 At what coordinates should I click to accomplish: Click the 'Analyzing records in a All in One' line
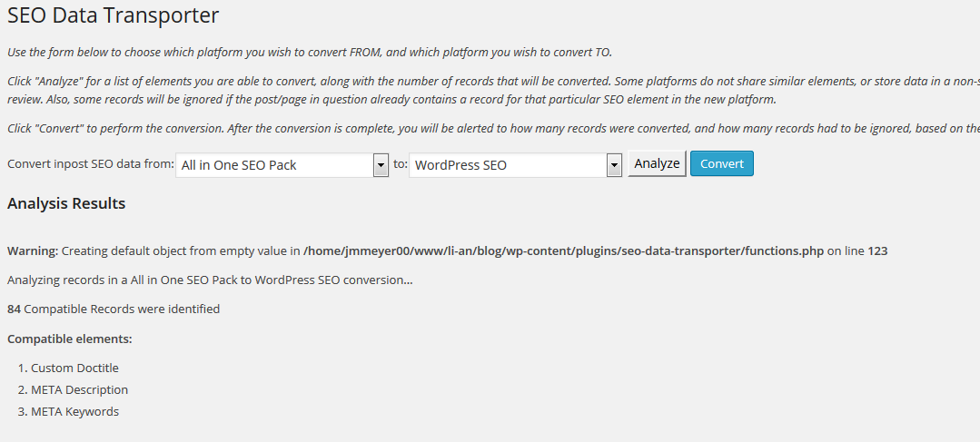(x=210, y=280)
